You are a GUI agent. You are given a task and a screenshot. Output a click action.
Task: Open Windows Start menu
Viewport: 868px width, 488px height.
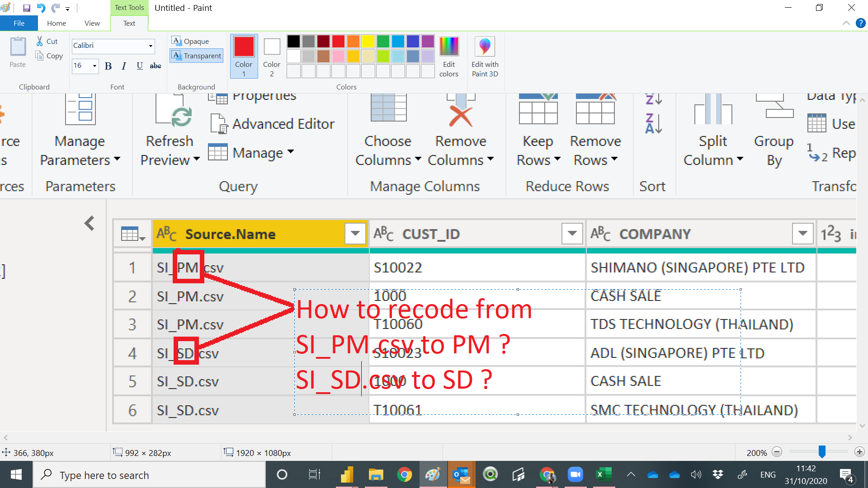click(x=16, y=475)
